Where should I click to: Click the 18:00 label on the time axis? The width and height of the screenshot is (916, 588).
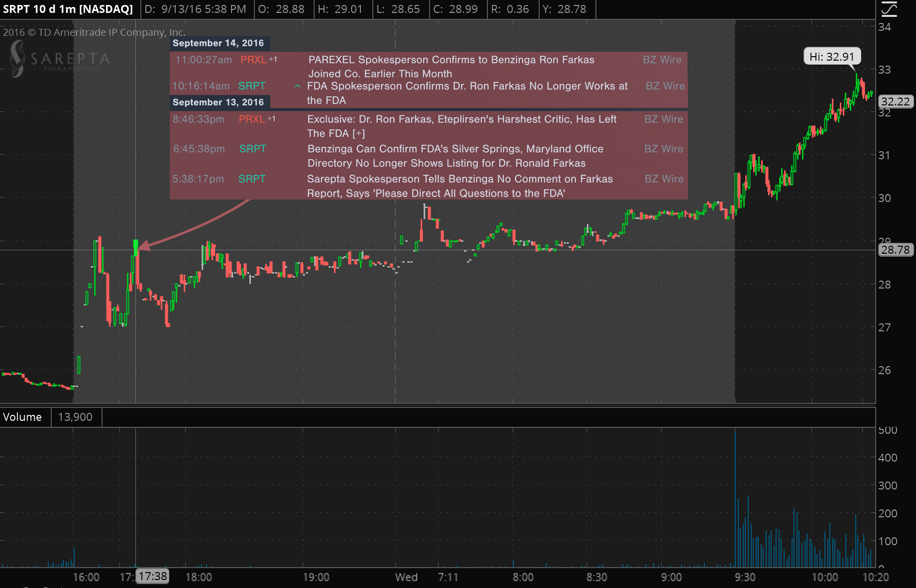199,577
